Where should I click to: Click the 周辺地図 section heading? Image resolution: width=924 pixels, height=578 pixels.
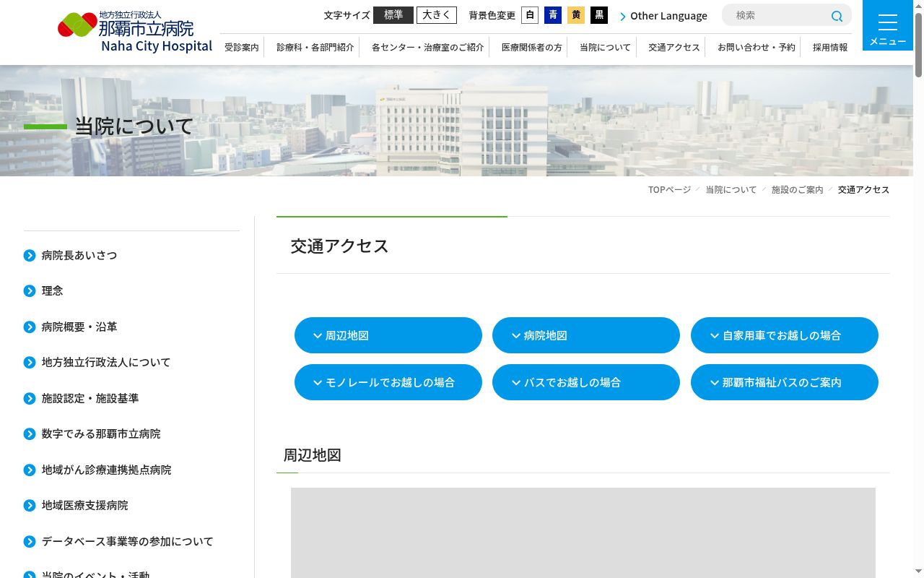tap(312, 455)
